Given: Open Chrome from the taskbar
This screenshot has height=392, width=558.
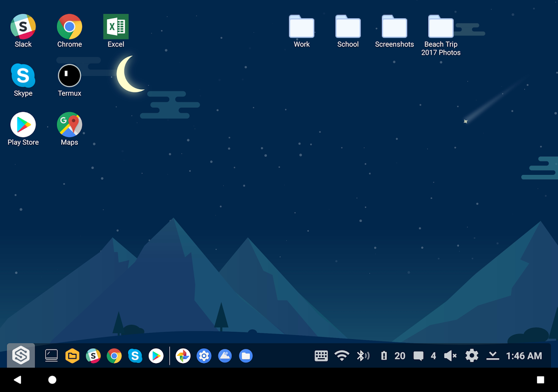Looking at the screenshot, I should pos(114,356).
